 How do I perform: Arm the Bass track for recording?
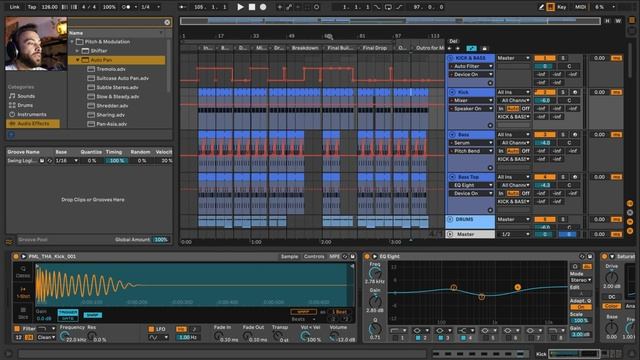tap(575, 135)
